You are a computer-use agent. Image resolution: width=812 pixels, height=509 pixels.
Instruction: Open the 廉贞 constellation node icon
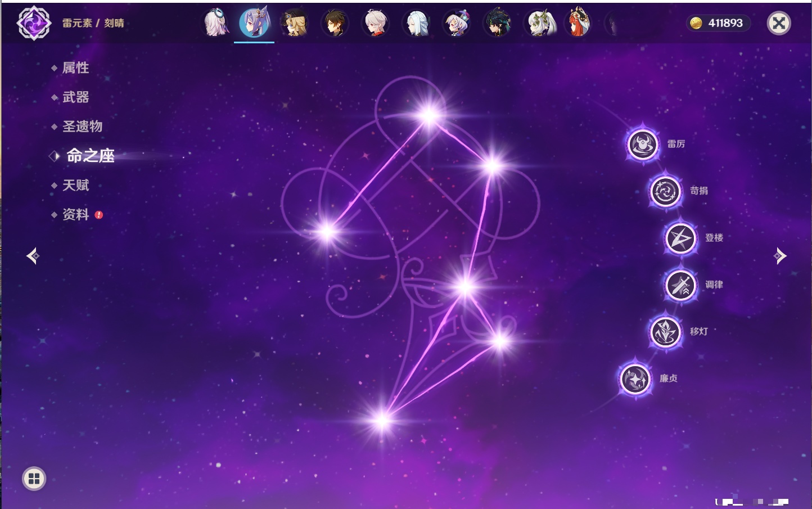(635, 379)
